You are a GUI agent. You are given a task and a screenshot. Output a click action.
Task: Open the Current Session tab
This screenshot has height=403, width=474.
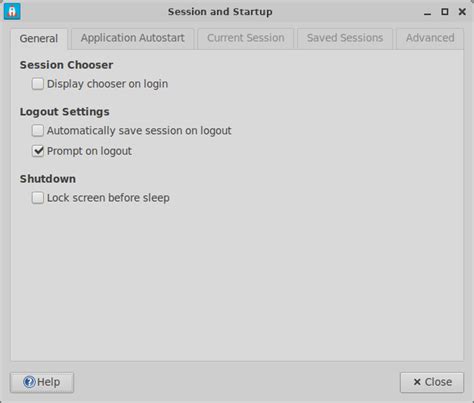point(246,38)
